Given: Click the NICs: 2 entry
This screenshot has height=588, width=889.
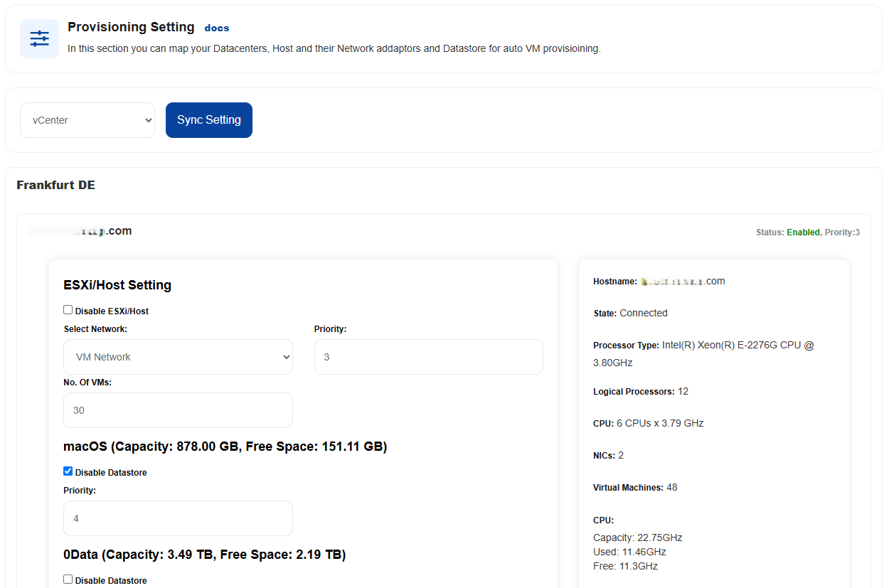Looking at the screenshot, I should click(x=608, y=456).
